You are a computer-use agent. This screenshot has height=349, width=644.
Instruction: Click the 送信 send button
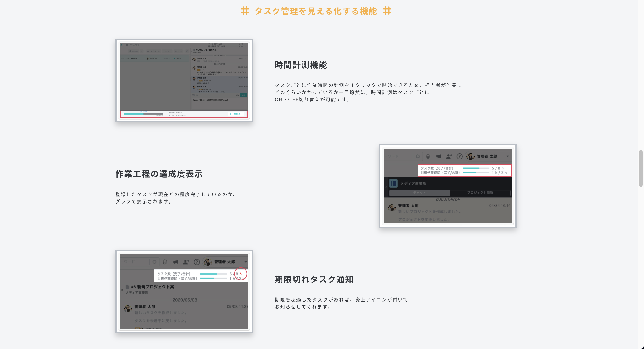[244, 95]
